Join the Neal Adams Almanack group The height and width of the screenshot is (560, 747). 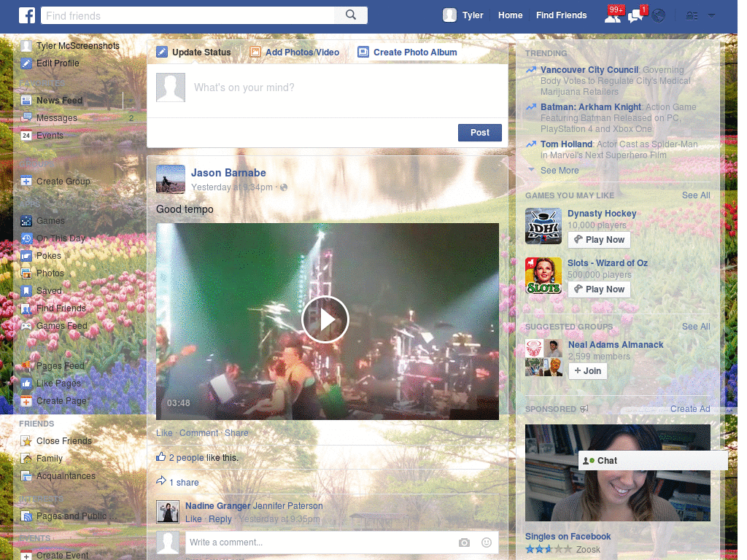click(588, 371)
